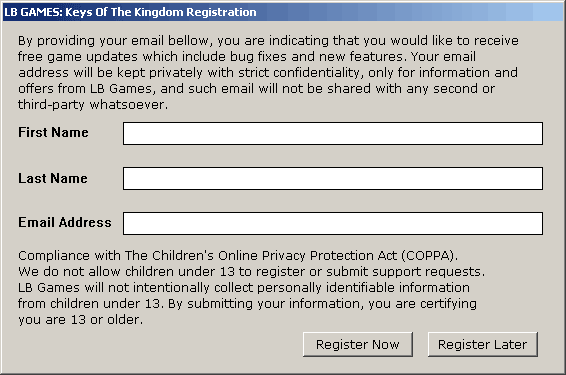
Task: Click the line 'We do not allow children under 13'
Action: tap(252, 271)
